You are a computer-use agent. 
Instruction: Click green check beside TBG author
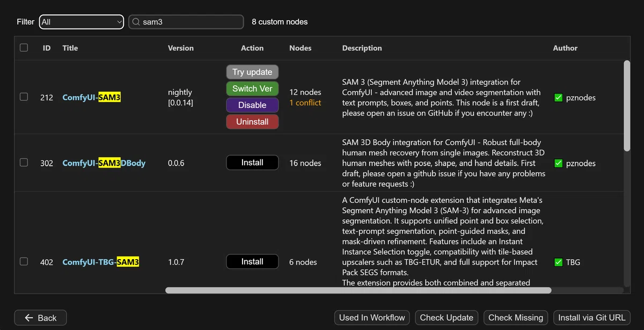pyautogui.click(x=558, y=262)
